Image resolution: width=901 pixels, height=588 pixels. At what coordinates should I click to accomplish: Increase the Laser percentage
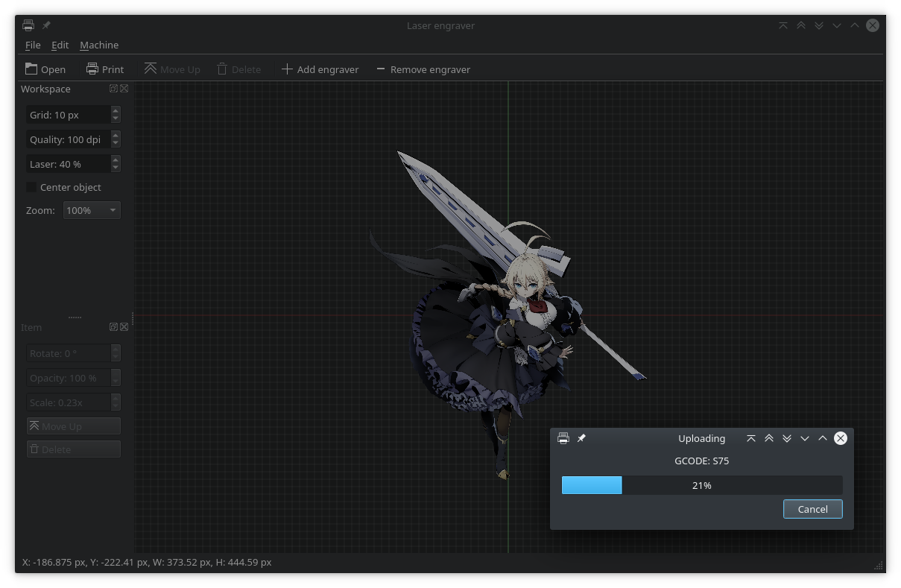116,159
